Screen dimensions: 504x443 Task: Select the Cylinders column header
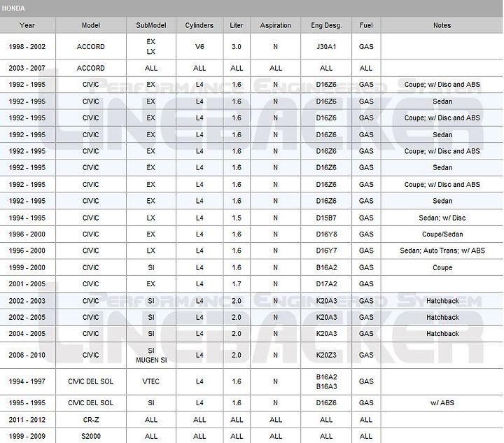coord(199,25)
